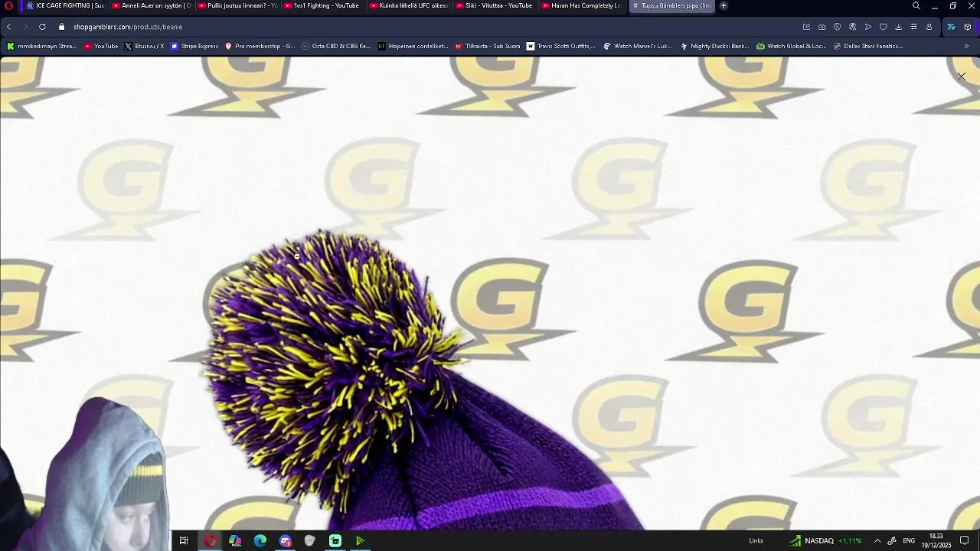This screenshot has height=551, width=980.
Task: Switch to the Pullis joutuu linnaan tab
Action: point(237,5)
